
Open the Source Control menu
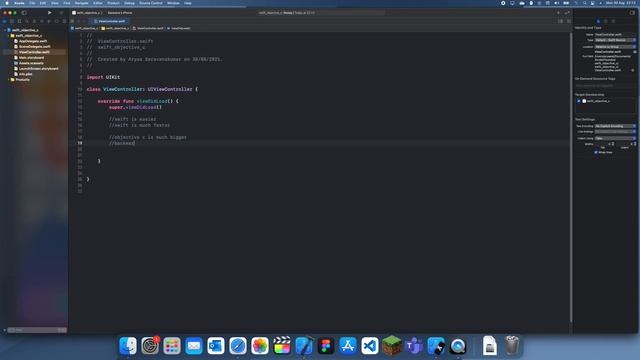(151, 3)
